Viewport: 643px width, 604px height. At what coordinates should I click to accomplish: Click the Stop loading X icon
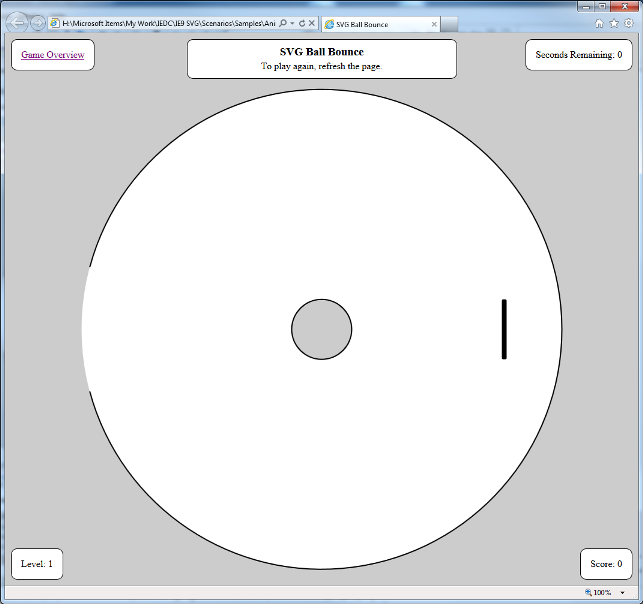tap(312, 23)
